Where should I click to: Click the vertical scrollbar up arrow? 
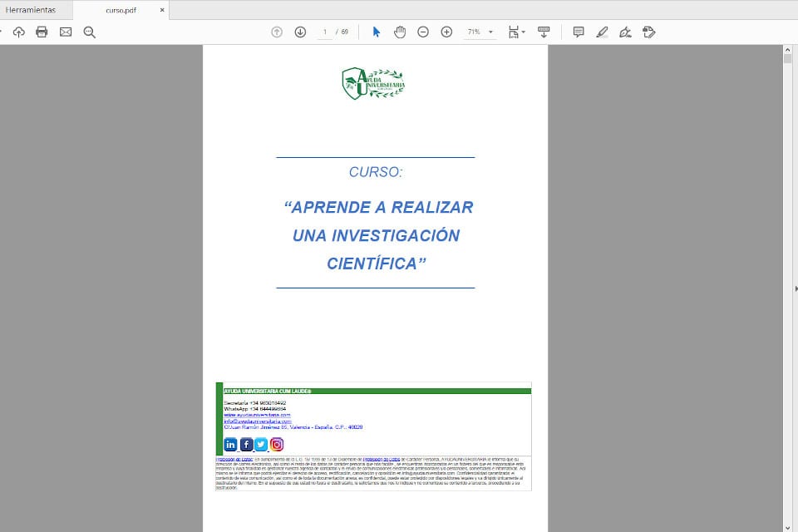[787, 50]
